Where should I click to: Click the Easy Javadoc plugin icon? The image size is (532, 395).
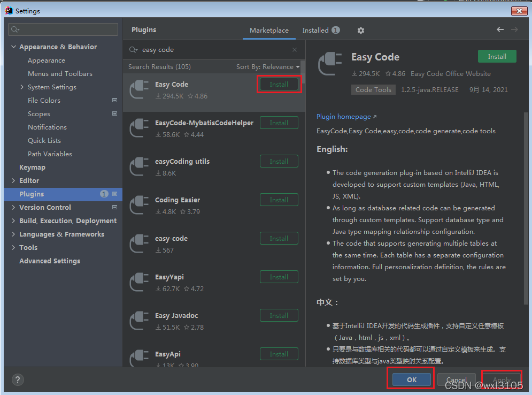[139, 321]
